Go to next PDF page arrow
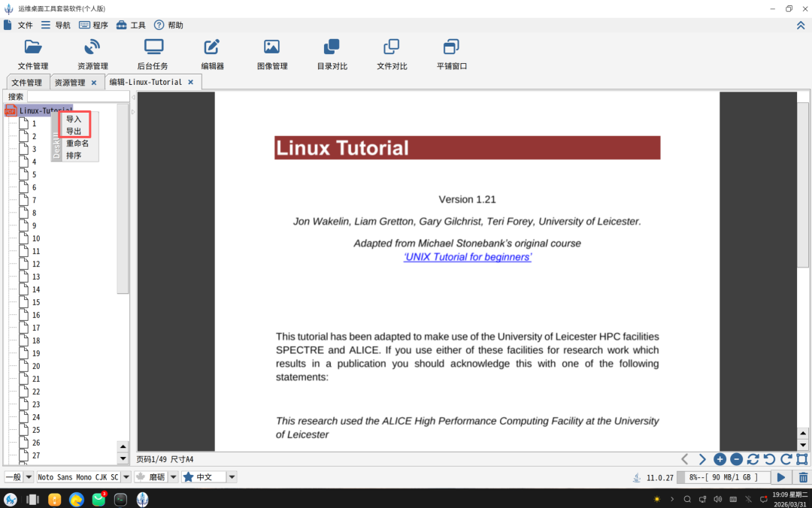The width and height of the screenshot is (812, 508). click(x=702, y=459)
